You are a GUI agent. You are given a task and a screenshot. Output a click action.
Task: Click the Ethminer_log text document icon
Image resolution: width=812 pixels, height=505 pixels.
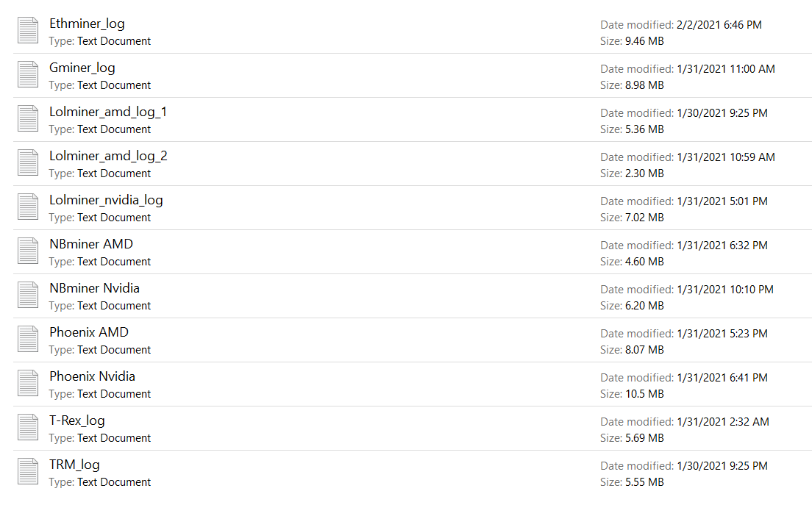pyautogui.click(x=28, y=31)
